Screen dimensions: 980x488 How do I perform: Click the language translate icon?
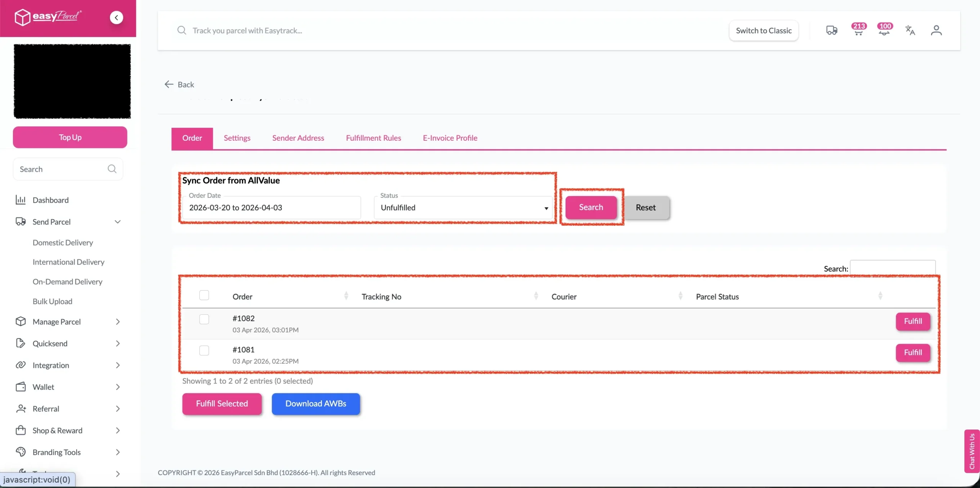910,30
